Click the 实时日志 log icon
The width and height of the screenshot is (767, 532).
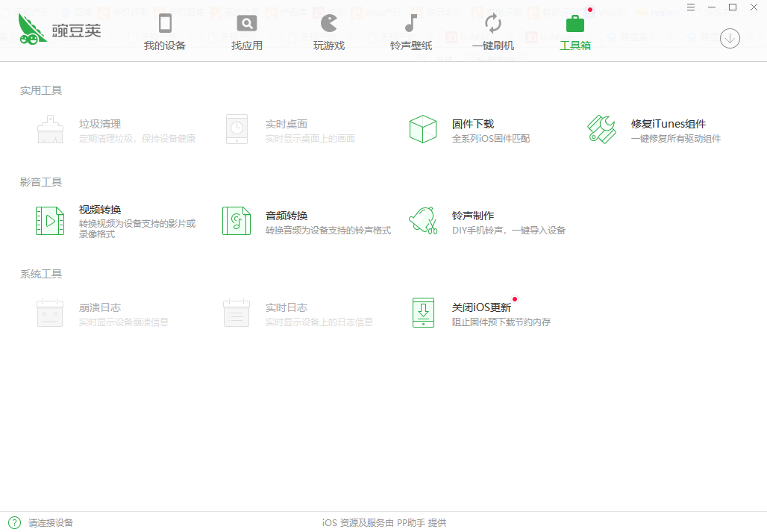(237, 313)
